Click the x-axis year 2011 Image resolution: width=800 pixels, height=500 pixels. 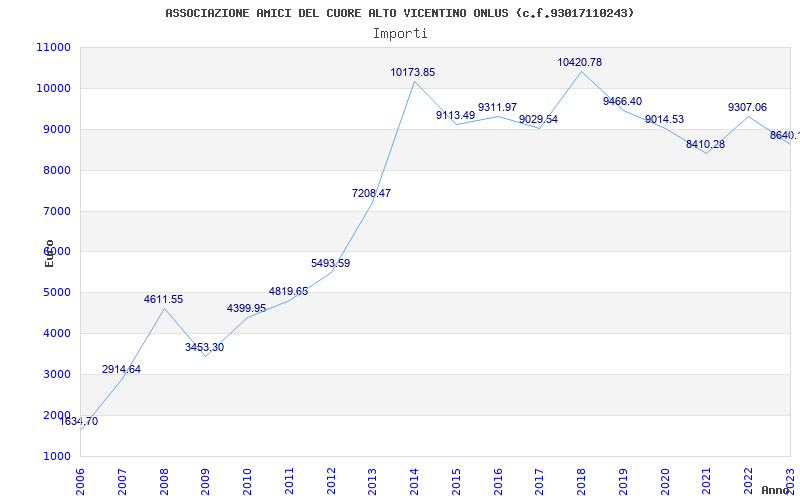(289, 482)
